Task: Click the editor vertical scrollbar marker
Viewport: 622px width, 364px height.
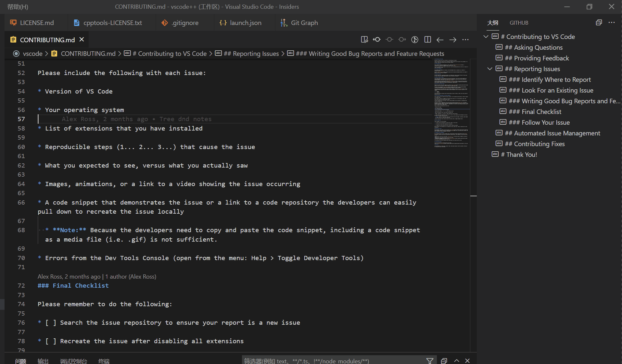Action: 474,196
